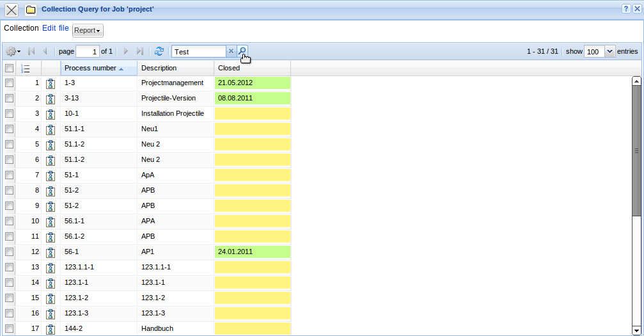
Task: Select the checkbox for row 10
Action: click(9, 221)
